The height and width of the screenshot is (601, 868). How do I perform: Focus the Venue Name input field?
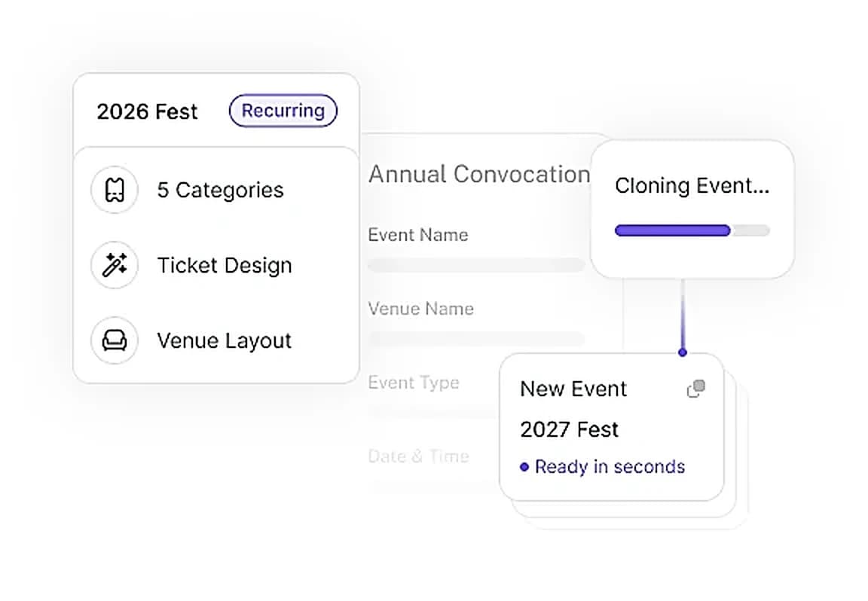(x=477, y=339)
